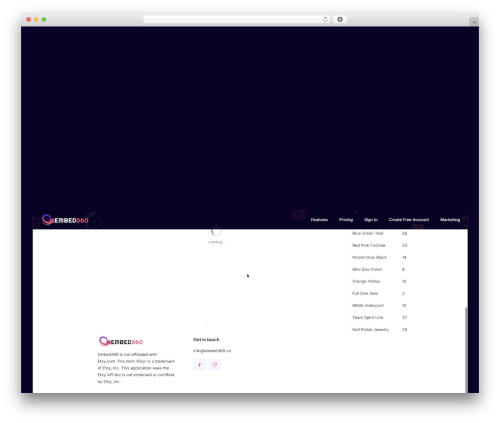500x423 pixels.
Task: Open the Instagram social icon in the footer
Action: [215, 365]
